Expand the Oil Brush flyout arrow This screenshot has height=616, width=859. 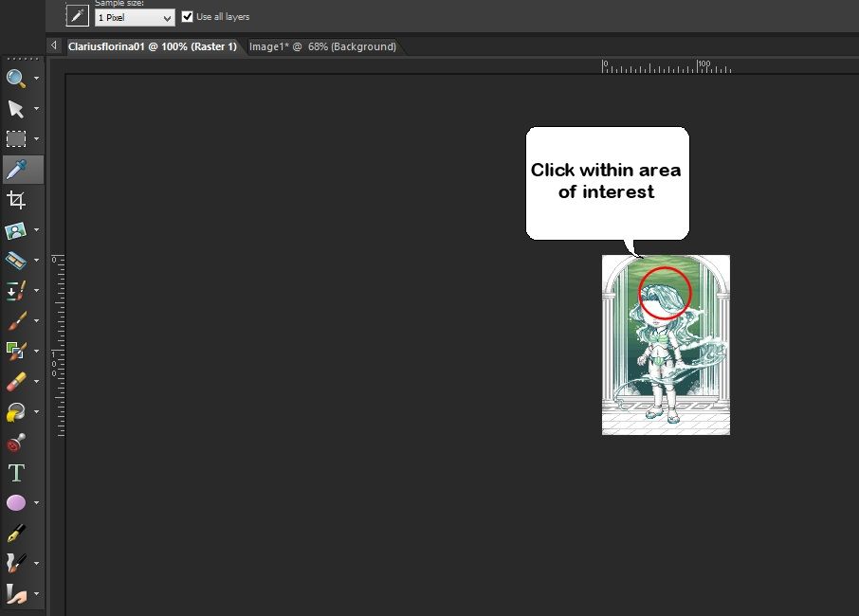(x=36, y=564)
